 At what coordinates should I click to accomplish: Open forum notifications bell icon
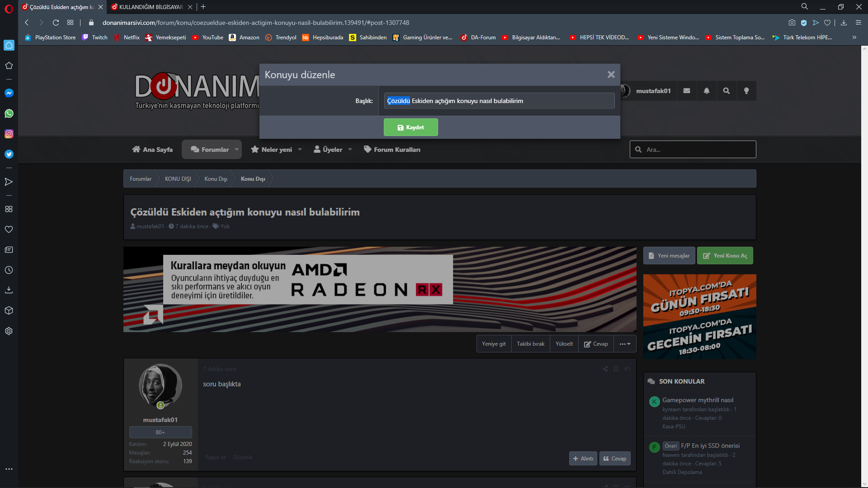click(707, 91)
